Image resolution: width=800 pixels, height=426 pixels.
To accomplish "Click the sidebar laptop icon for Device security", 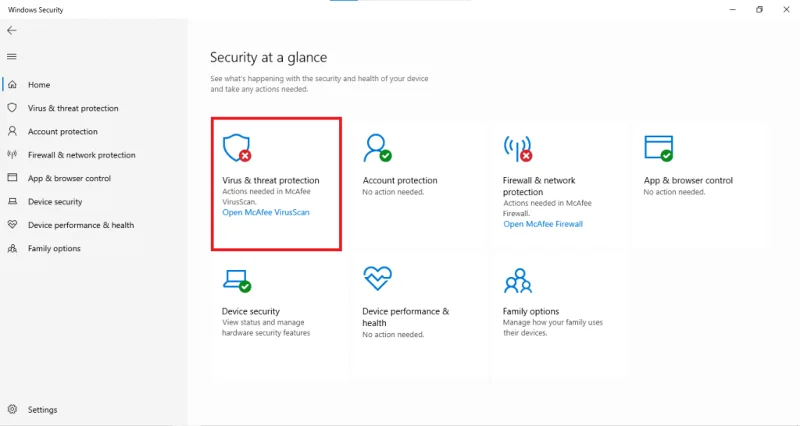I will [x=12, y=202].
